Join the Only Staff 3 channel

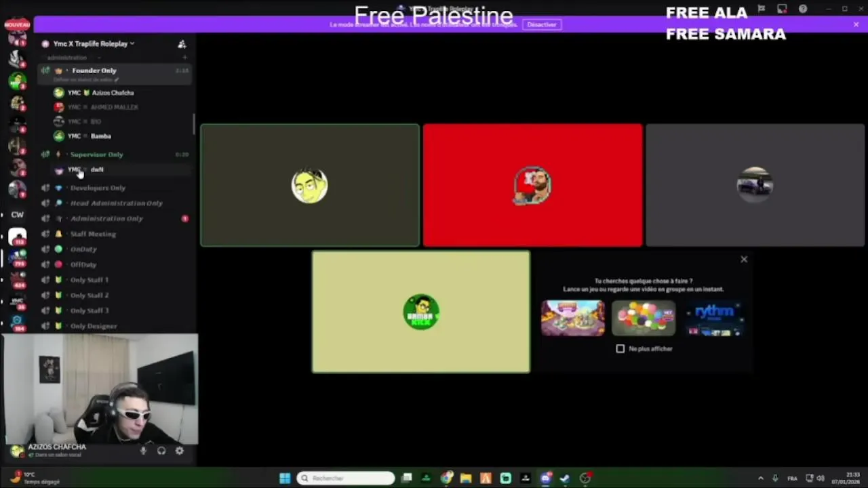click(x=89, y=310)
